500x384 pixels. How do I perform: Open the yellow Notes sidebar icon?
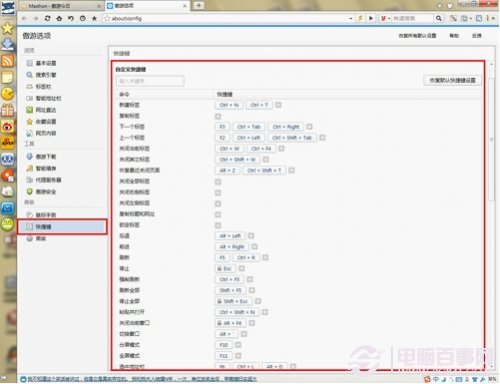click(x=7, y=77)
